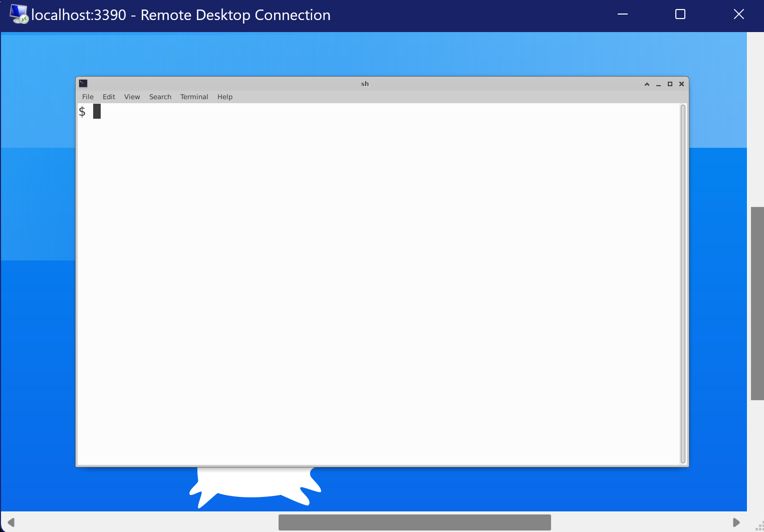The width and height of the screenshot is (764, 532).
Task: Click the terminal's vertical scrollbar
Action: coord(682,284)
